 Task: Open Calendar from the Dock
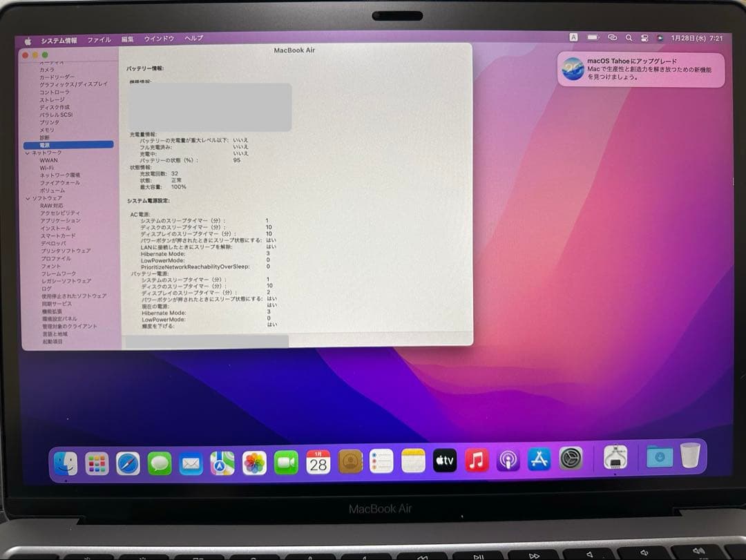pos(318,461)
